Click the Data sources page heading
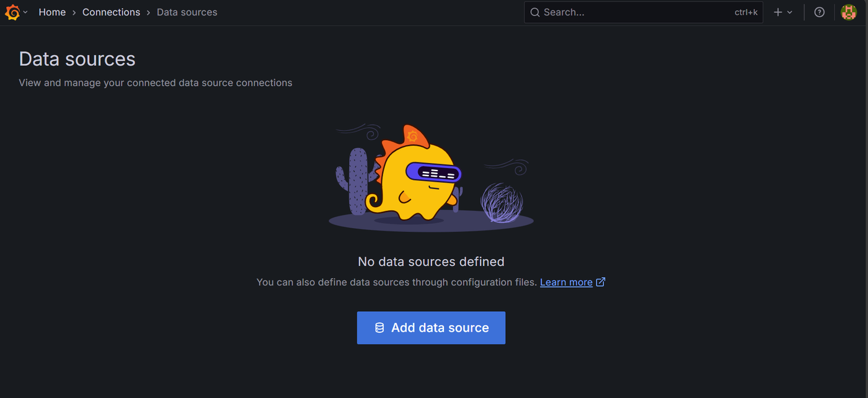The width and height of the screenshot is (868, 398). (x=77, y=59)
